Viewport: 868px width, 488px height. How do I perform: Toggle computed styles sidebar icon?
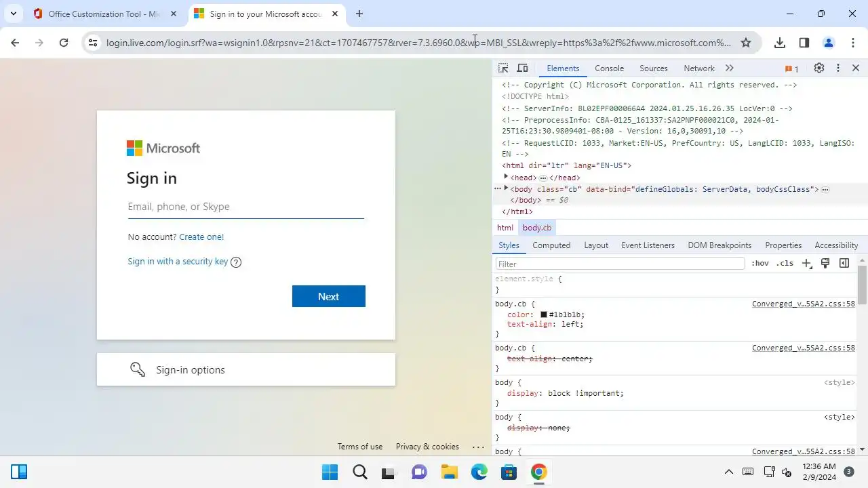pos(844,264)
